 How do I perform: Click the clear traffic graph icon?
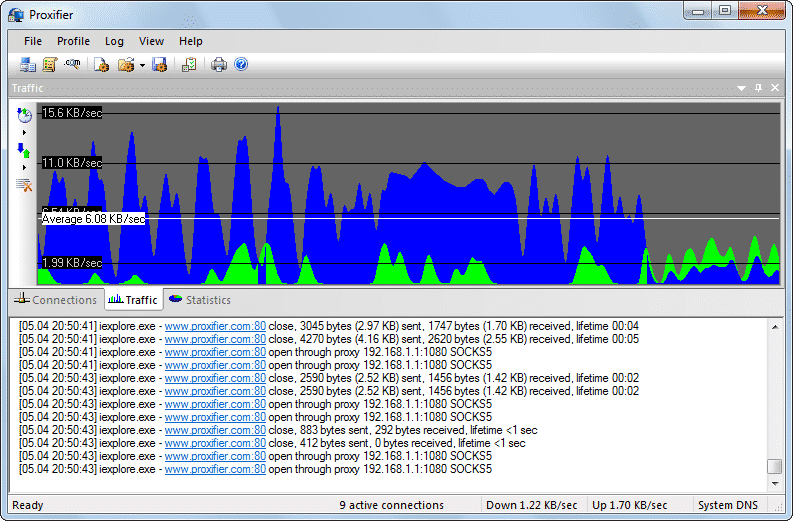[24, 185]
